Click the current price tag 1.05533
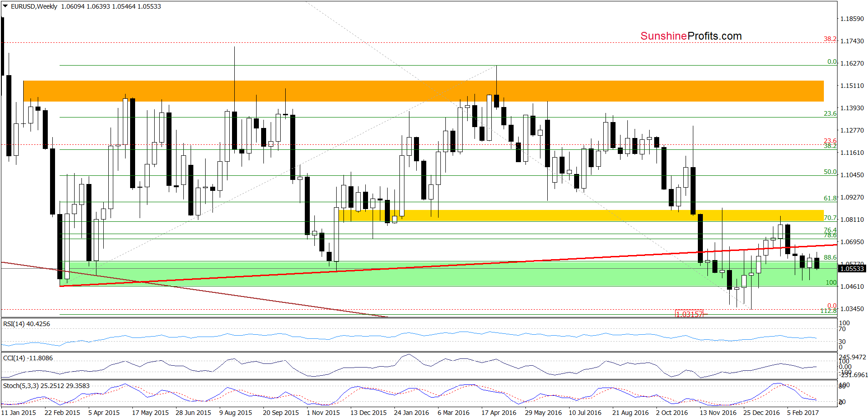The width and height of the screenshot is (868, 419). coord(851,269)
